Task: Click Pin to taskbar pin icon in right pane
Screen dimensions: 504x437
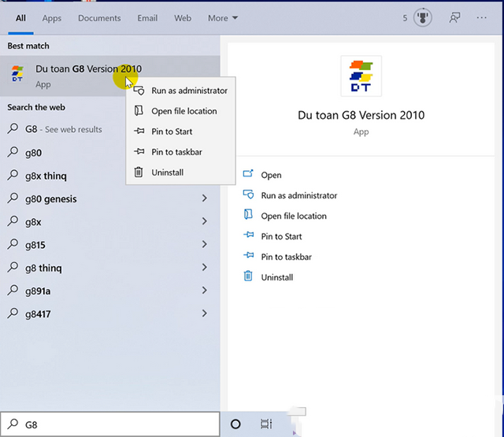Action: 249,255
